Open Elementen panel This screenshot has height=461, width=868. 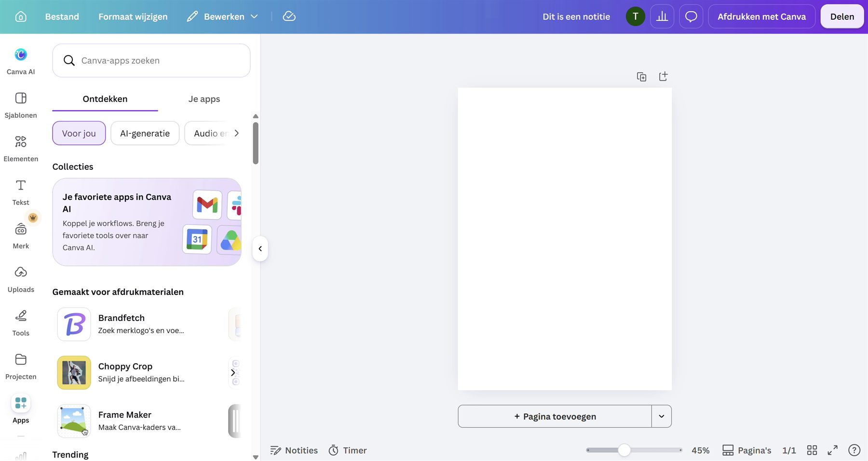21,148
